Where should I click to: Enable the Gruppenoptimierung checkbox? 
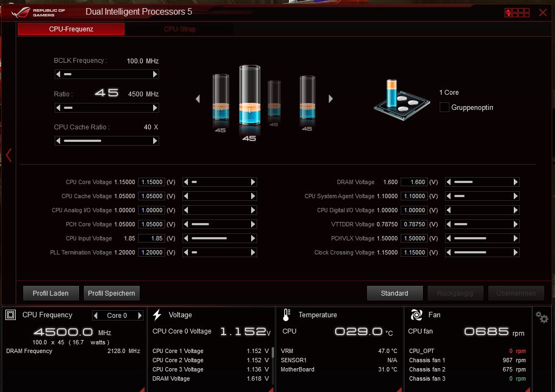444,107
